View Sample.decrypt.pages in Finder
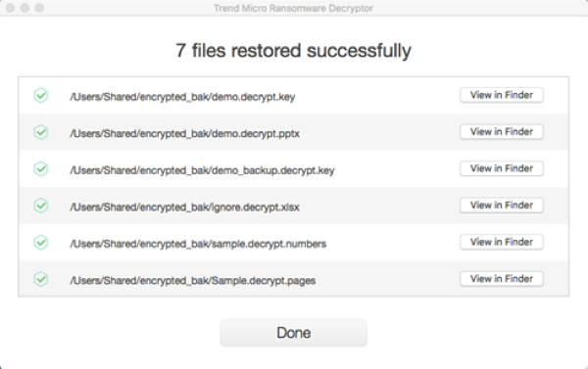Viewport: 588px width, 369px height. (502, 279)
